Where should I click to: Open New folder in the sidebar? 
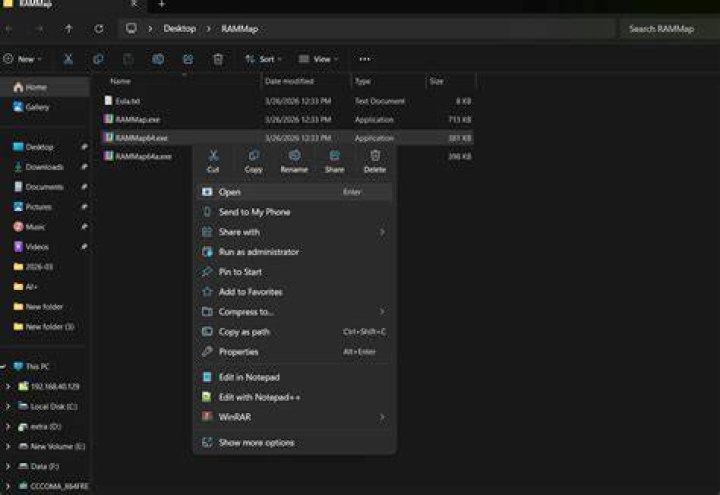(x=45, y=306)
